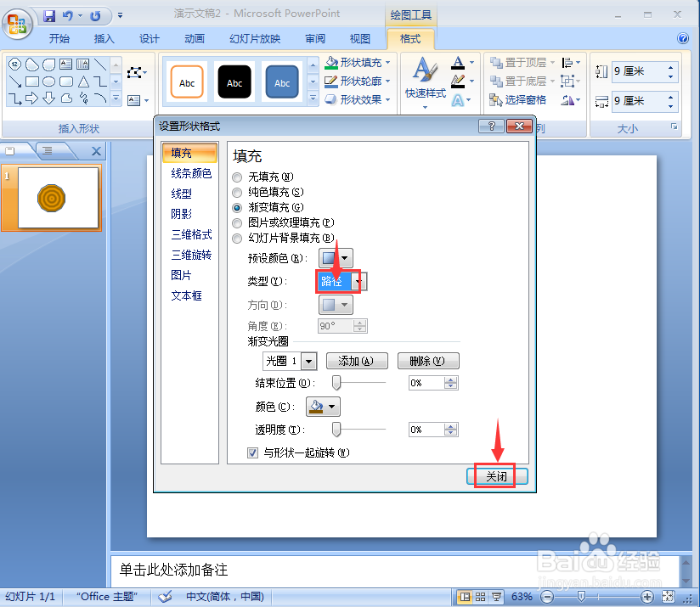Fit slide to current window icon
Viewport: 700px width, 607px height.
pos(669,597)
